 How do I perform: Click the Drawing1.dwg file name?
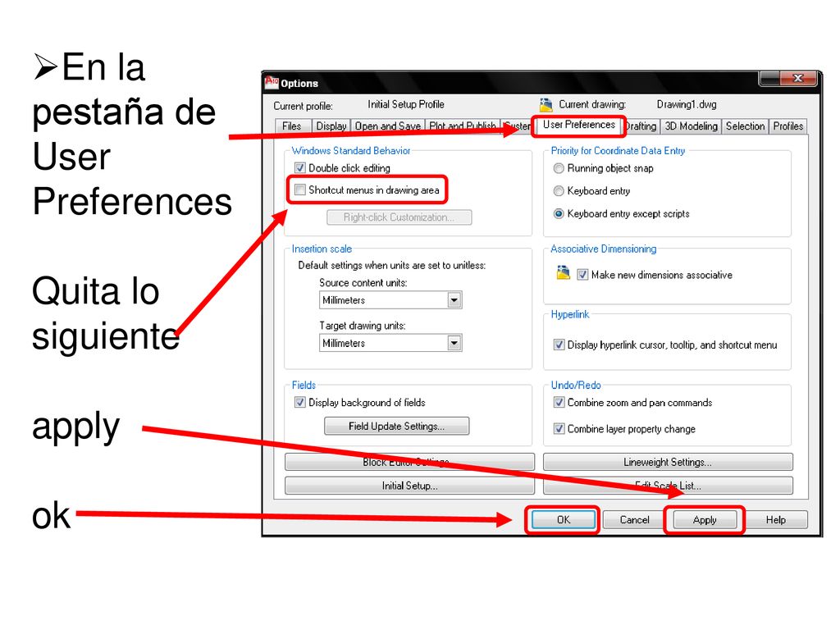coord(687,104)
